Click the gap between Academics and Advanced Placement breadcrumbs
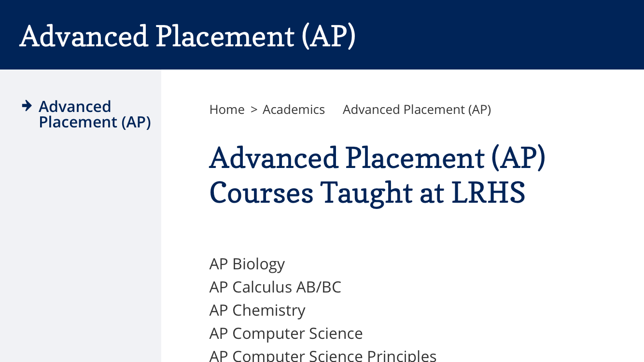The width and height of the screenshot is (644, 362). click(x=334, y=110)
